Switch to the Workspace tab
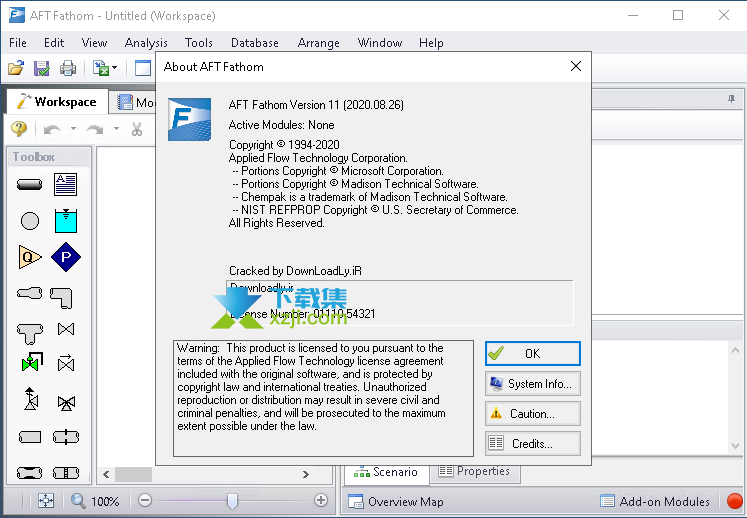 point(57,102)
